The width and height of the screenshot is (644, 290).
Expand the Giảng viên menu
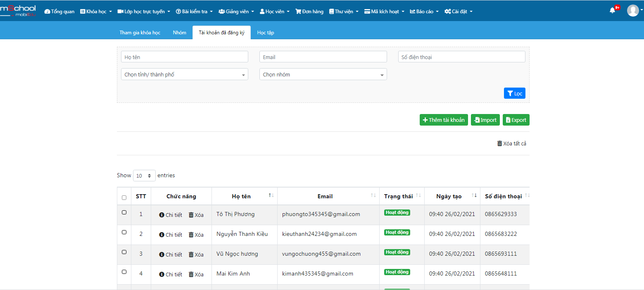[x=236, y=12]
